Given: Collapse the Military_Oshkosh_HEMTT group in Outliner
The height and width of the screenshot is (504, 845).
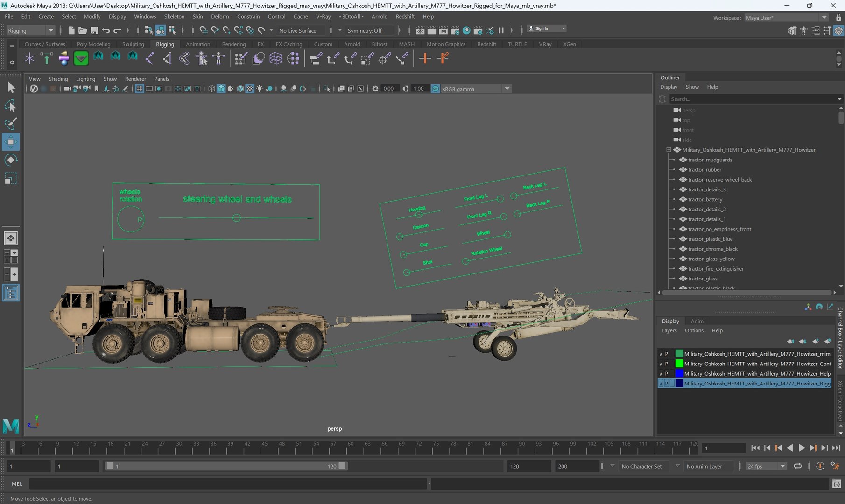Looking at the screenshot, I should click(669, 150).
